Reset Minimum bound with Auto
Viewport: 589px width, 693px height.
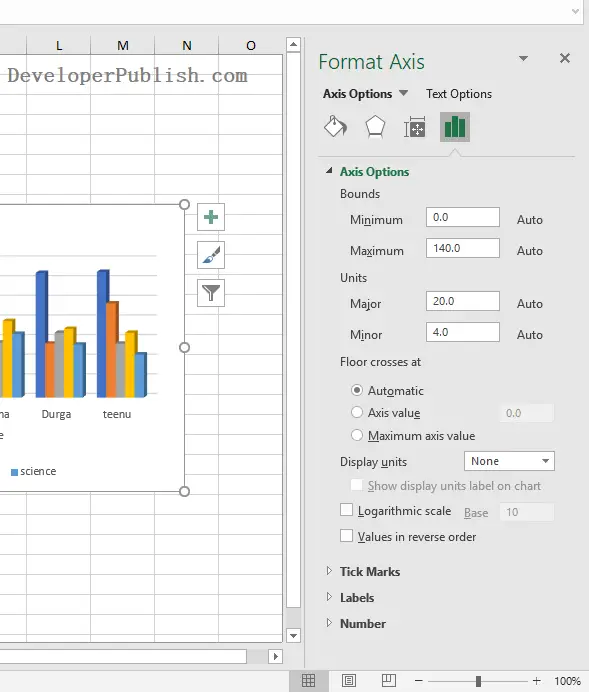coord(529,220)
